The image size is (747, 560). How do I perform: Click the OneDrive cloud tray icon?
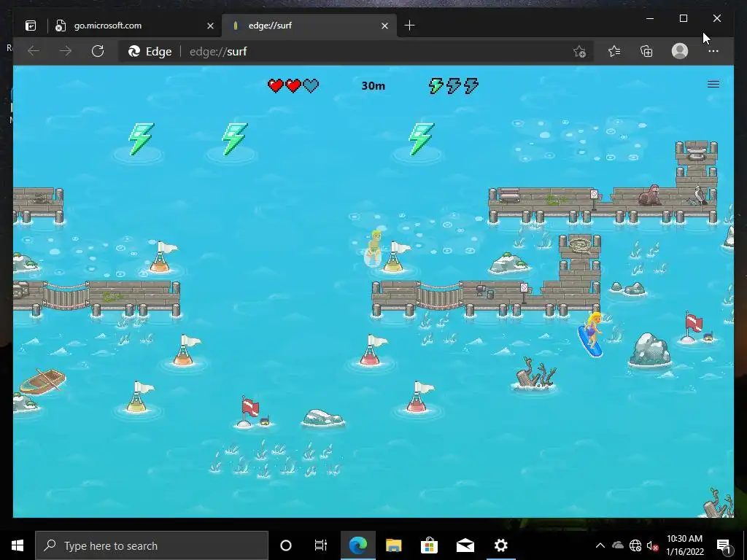click(x=618, y=545)
